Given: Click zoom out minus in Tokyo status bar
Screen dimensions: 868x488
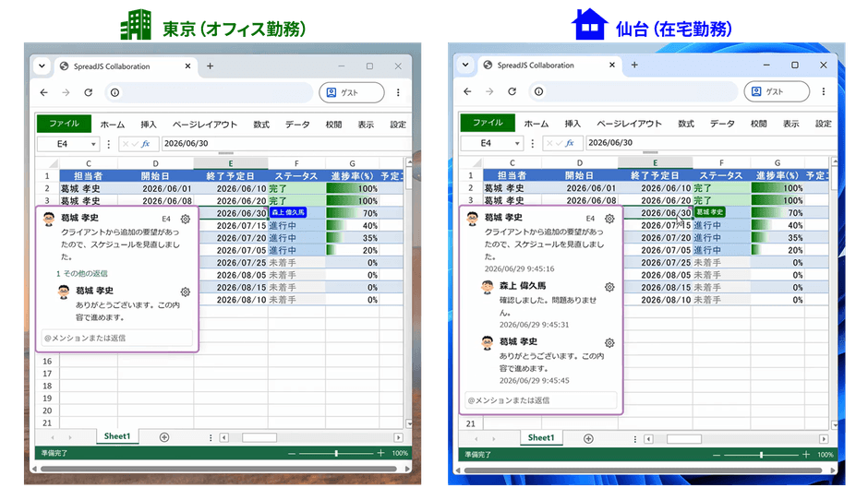Looking at the screenshot, I should 293,453.
